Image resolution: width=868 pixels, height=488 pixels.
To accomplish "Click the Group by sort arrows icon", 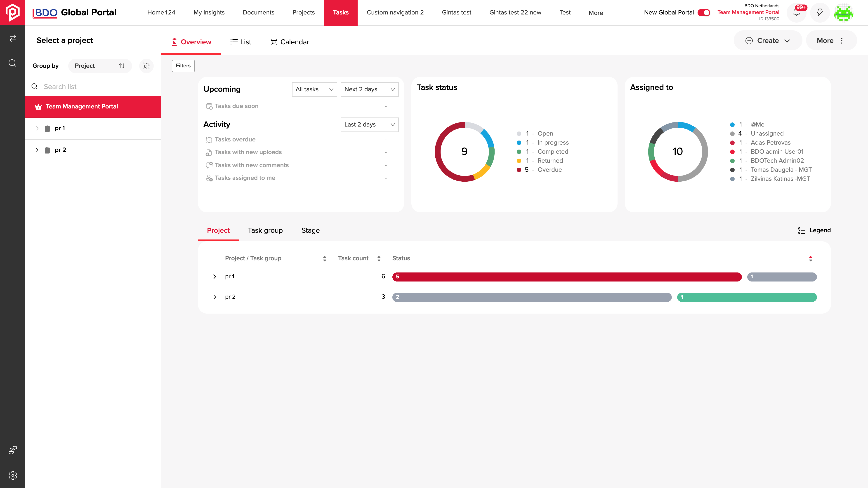I will 122,66.
